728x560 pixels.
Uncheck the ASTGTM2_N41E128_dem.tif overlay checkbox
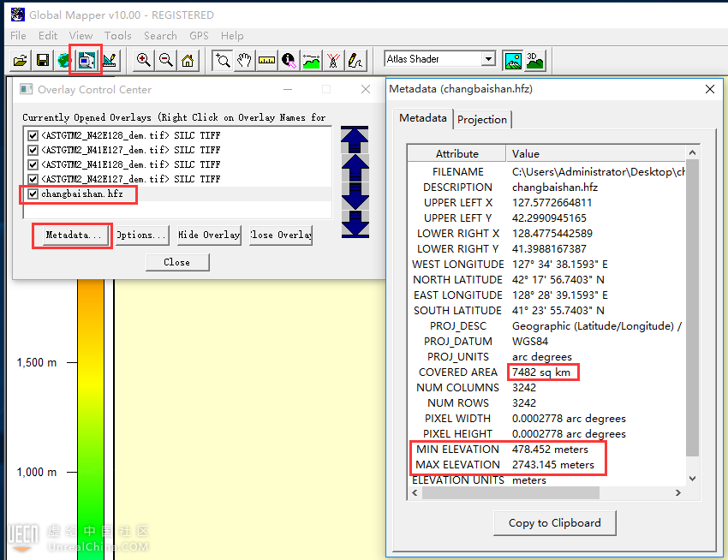pos(33,164)
